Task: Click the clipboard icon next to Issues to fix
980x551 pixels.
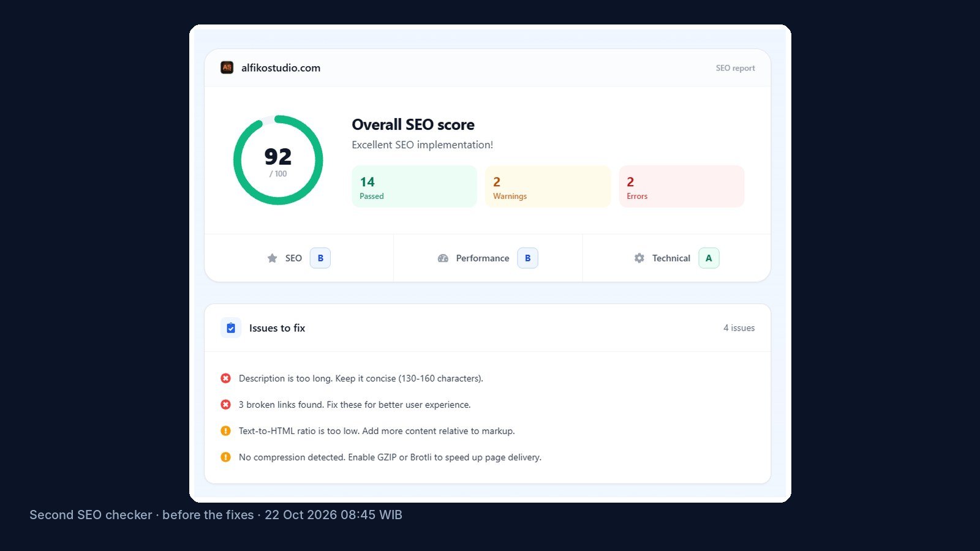Action: coord(231,328)
